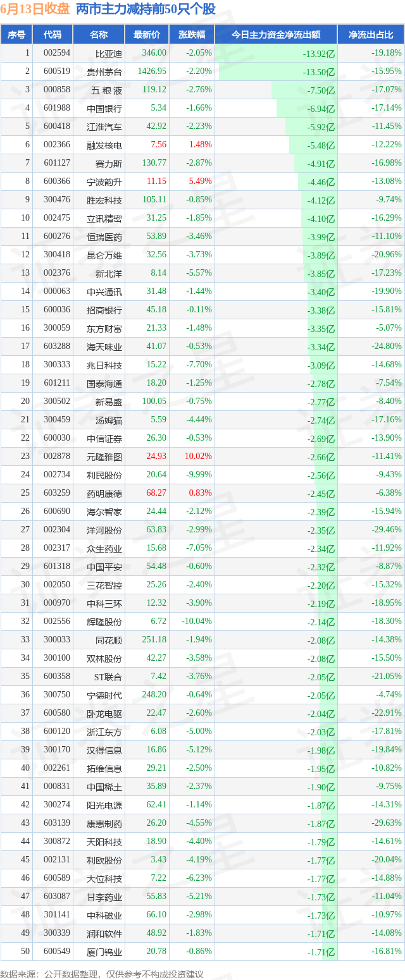Click stock code 600418 for 江淮汽车
405x980 pixels.
[x=57, y=126]
